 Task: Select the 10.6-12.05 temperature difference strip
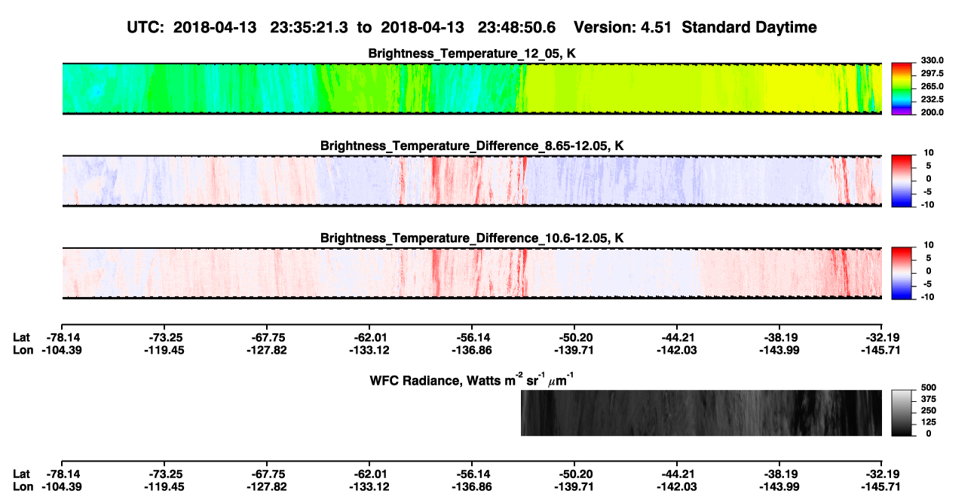(472, 273)
